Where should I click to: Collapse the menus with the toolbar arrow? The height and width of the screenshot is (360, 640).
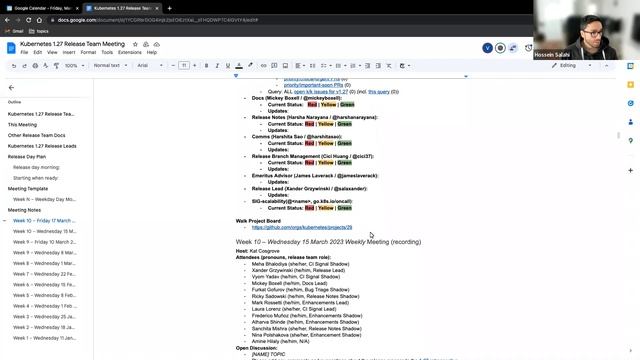point(607,66)
